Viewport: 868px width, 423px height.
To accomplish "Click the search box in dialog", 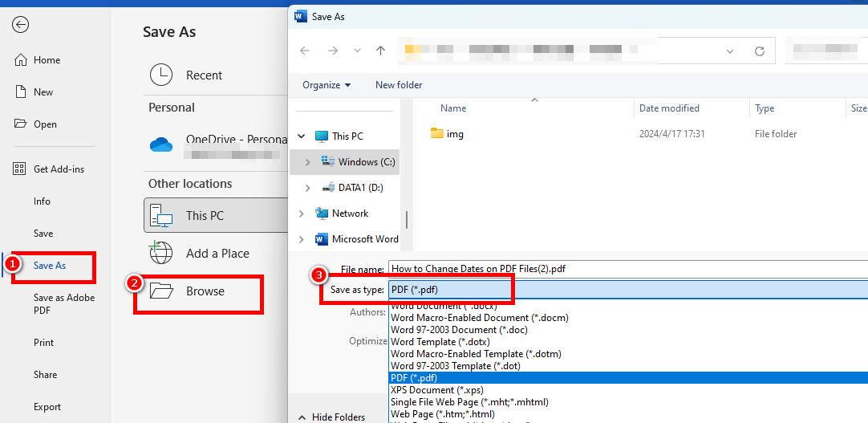I will tap(826, 51).
